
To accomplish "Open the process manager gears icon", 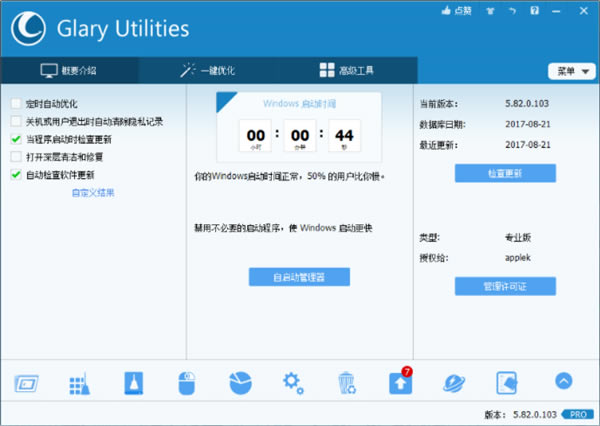I will [x=293, y=383].
